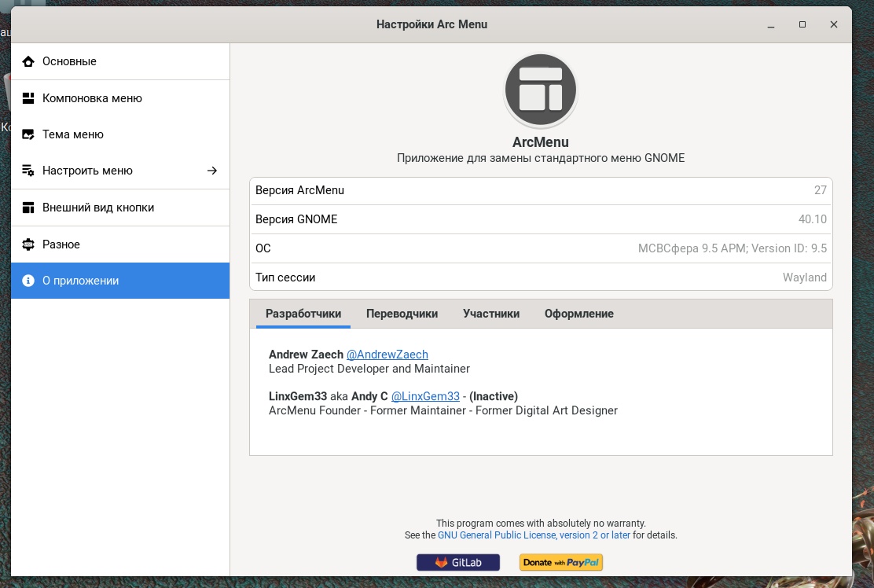
Task: Click the Тип сессии value Wayland
Action: pyautogui.click(x=804, y=277)
